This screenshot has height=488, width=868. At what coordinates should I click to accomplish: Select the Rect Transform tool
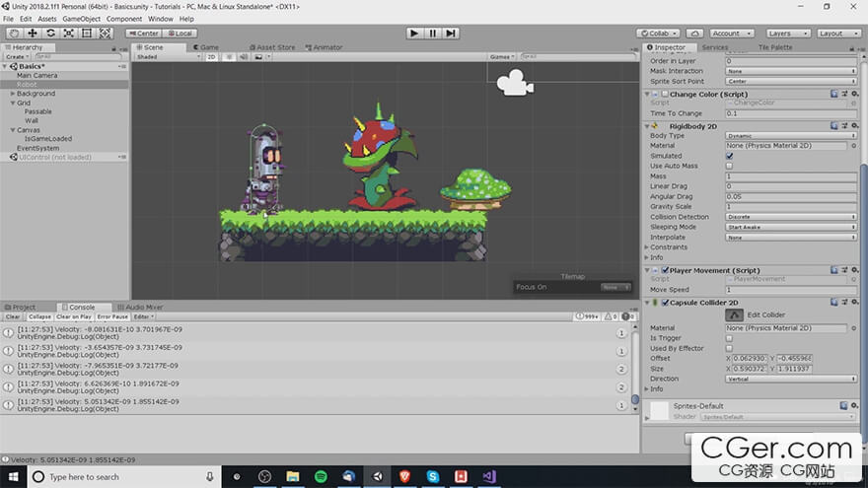pos(87,34)
